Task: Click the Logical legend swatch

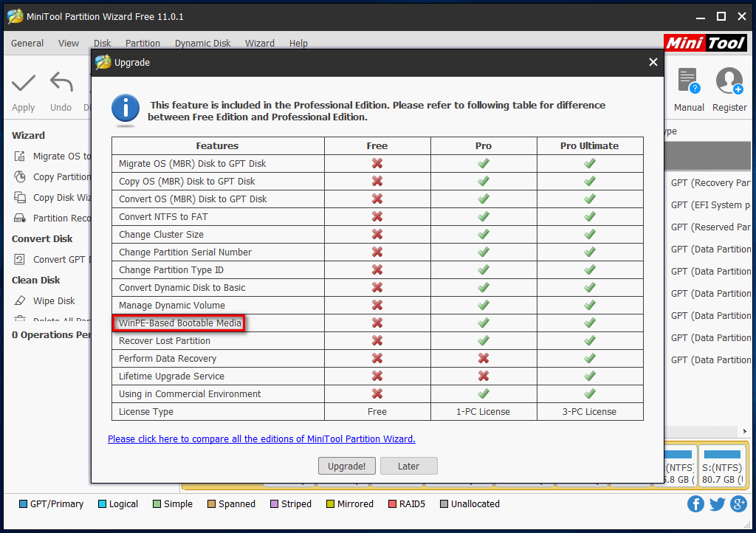Action: (102, 504)
